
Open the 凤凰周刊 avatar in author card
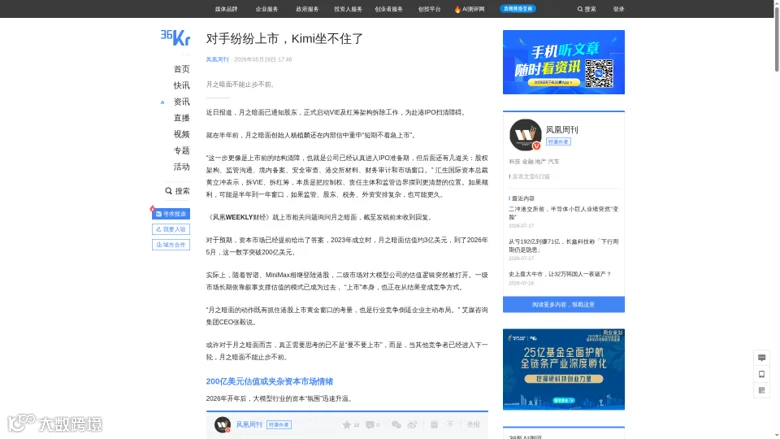point(525,135)
